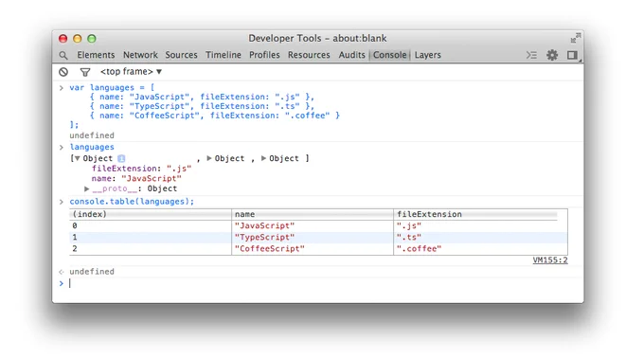Click the var languages declaration line

(112, 87)
